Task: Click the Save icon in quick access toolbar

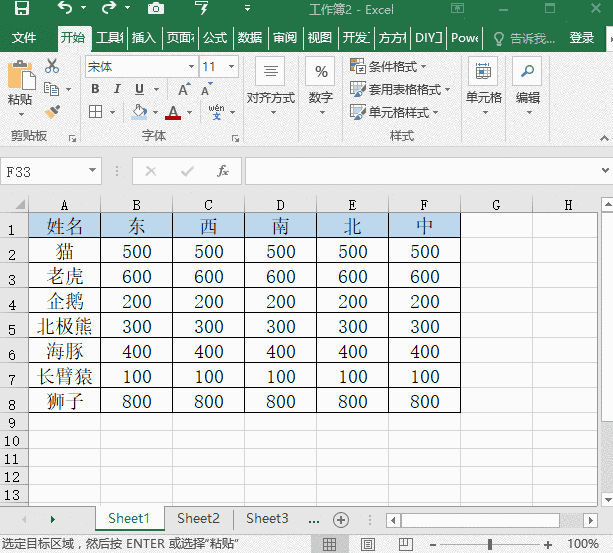Action: [x=21, y=10]
